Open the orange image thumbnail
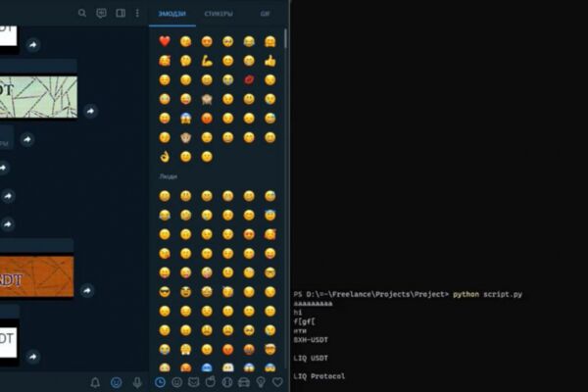Viewport: 588px width, 392px height. tap(37, 276)
